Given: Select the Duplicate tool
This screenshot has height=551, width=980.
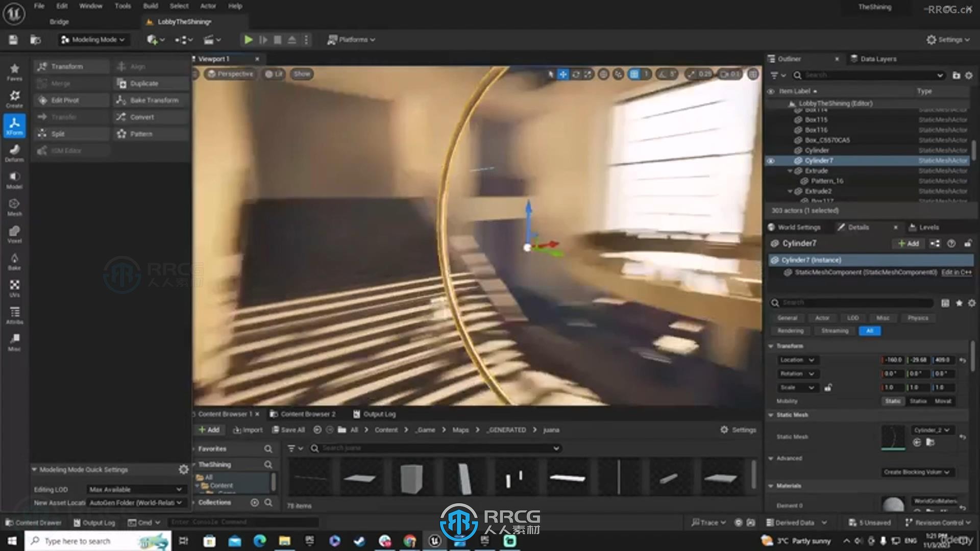Looking at the screenshot, I should point(151,83).
